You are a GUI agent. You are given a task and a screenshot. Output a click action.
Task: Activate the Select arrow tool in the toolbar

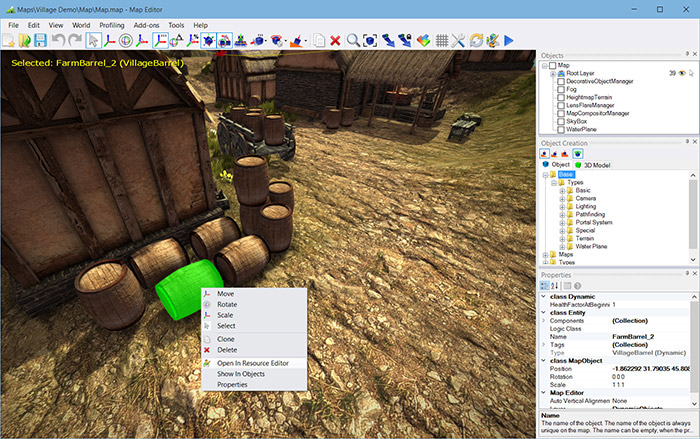click(93, 41)
